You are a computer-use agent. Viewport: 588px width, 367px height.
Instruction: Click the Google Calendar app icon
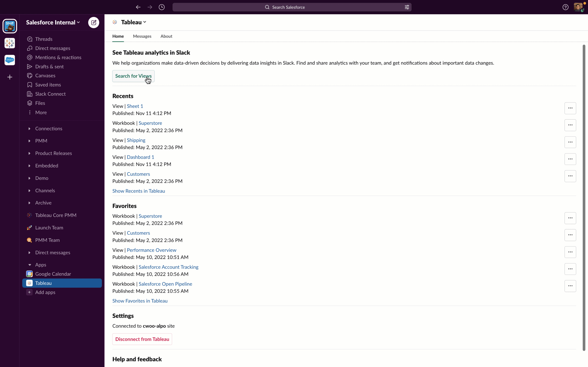click(x=29, y=274)
